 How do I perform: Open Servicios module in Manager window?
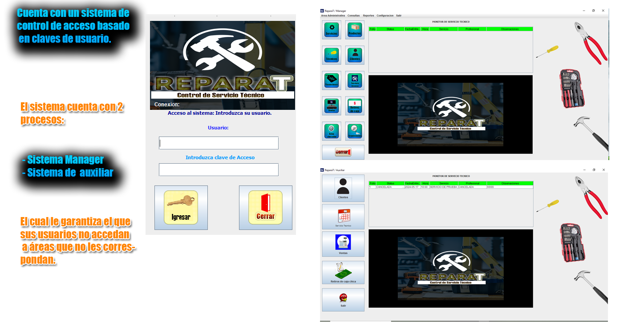(x=332, y=29)
